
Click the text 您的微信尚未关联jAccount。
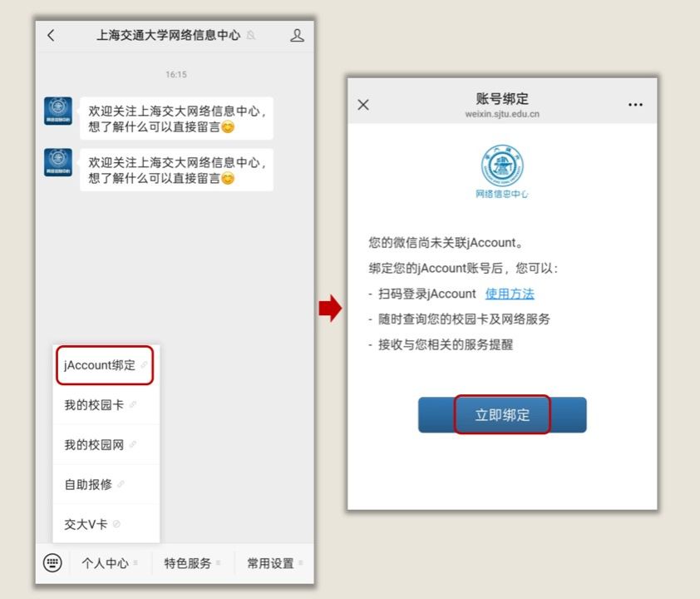click(446, 243)
